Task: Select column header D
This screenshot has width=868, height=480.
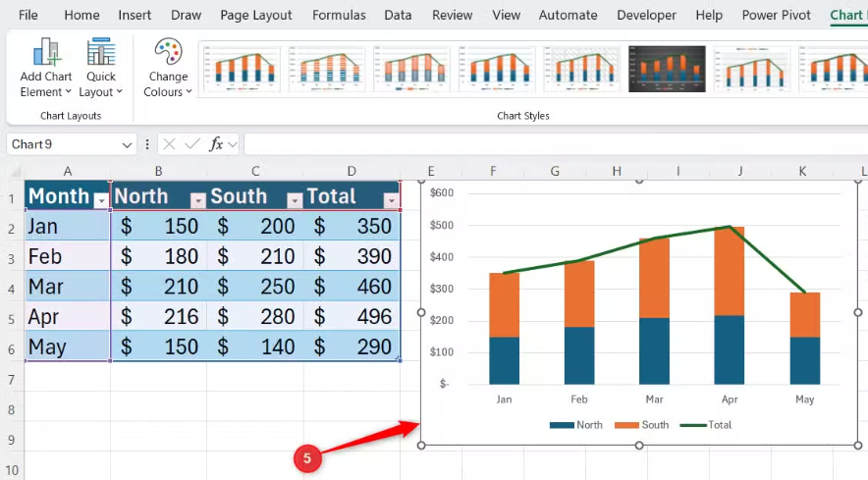Action: (352, 171)
